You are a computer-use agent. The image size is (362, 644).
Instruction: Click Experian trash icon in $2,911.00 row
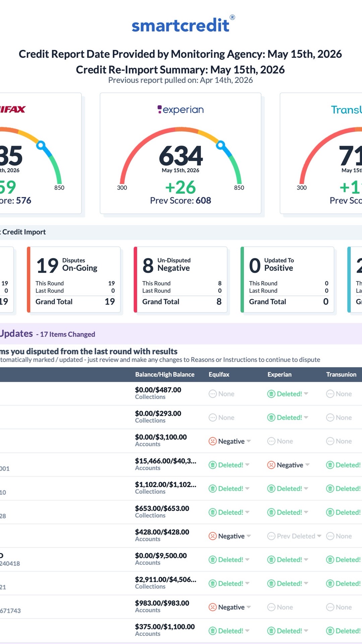click(x=271, y=583)
